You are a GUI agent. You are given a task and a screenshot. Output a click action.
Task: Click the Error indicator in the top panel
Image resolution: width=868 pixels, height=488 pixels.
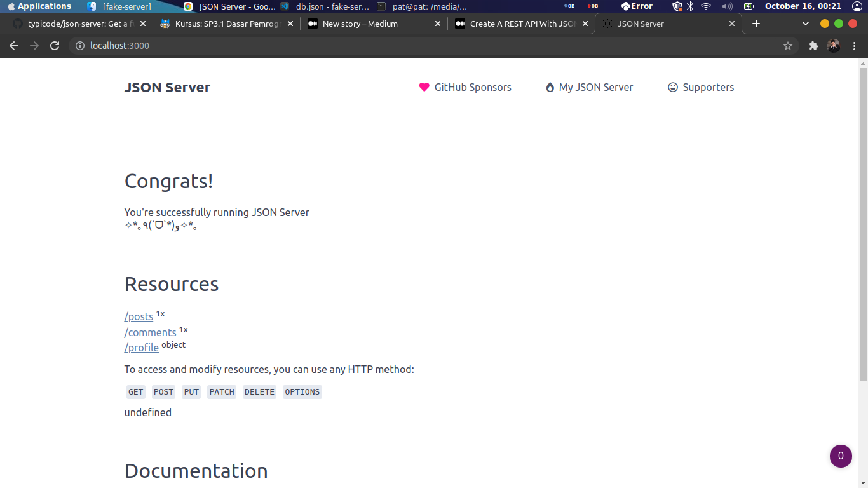(637, 6)
